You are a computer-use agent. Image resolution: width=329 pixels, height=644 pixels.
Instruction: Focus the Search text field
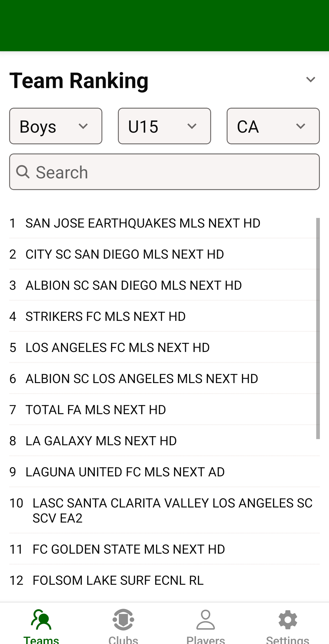tap(175, 172)
